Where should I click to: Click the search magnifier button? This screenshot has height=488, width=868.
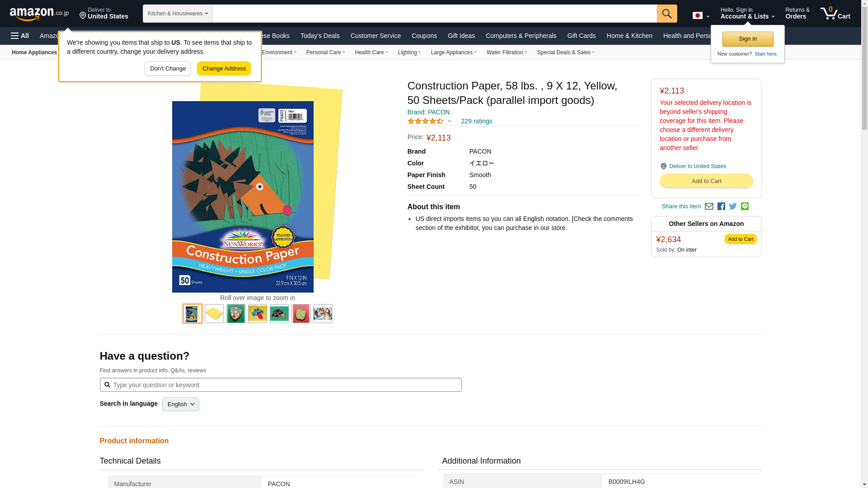667,14
